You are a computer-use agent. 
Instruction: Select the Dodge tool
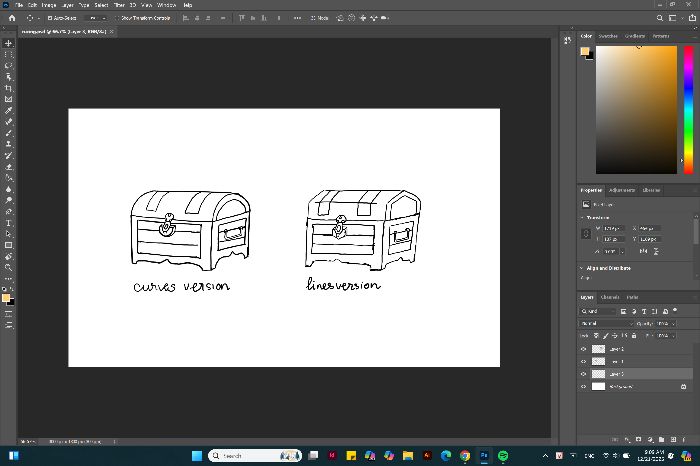tap(8, 200)
